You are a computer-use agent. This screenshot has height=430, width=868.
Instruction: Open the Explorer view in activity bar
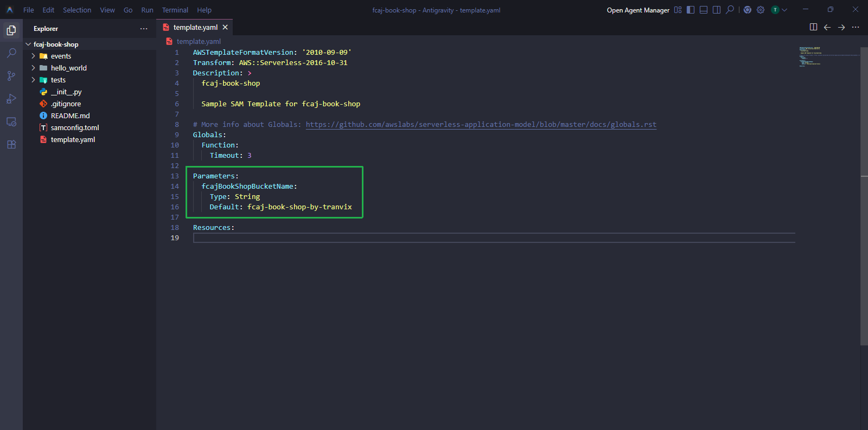11,30
